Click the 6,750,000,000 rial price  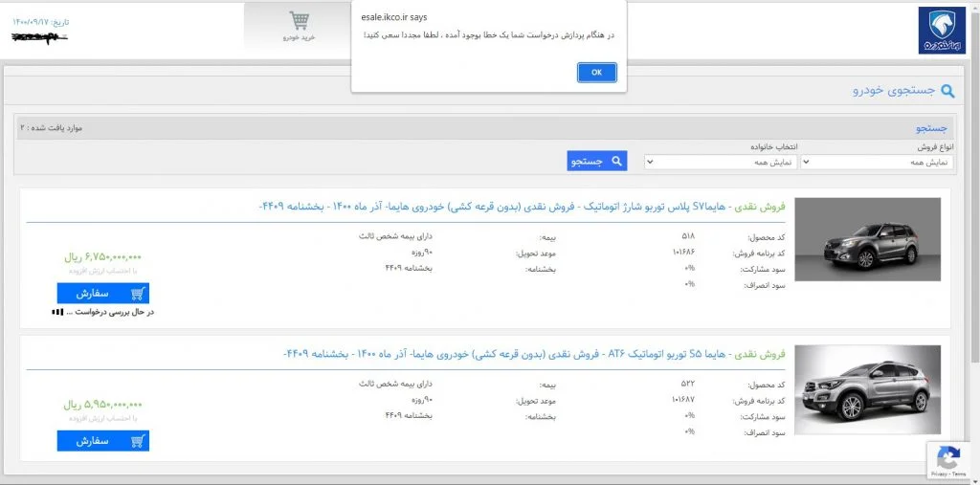tap(102, 256)
